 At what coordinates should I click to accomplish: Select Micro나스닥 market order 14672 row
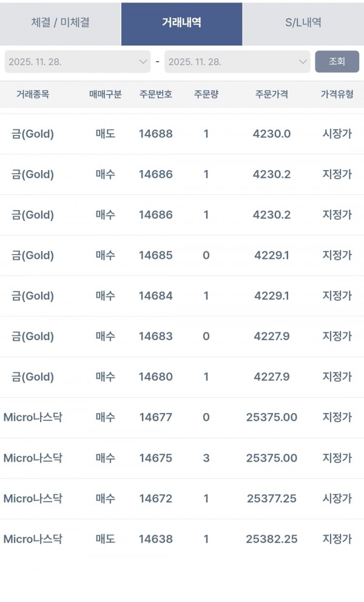click(x=182, y=499)
